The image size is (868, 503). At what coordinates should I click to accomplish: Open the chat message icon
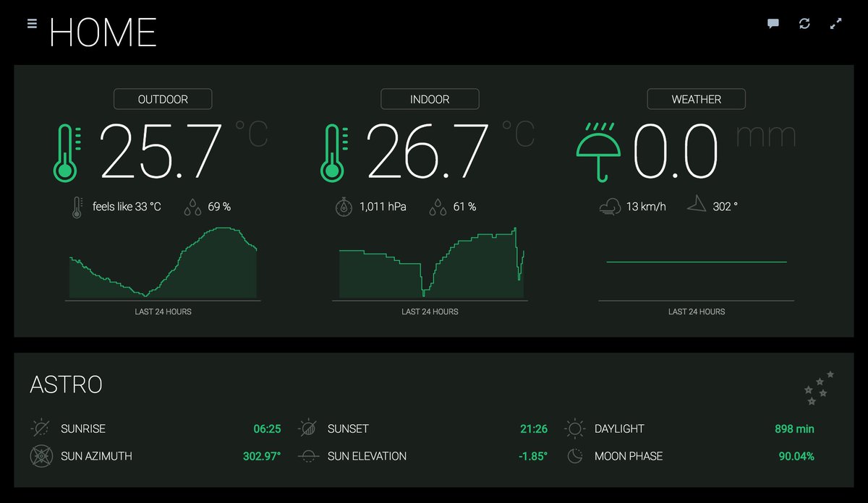pos(773,24)
